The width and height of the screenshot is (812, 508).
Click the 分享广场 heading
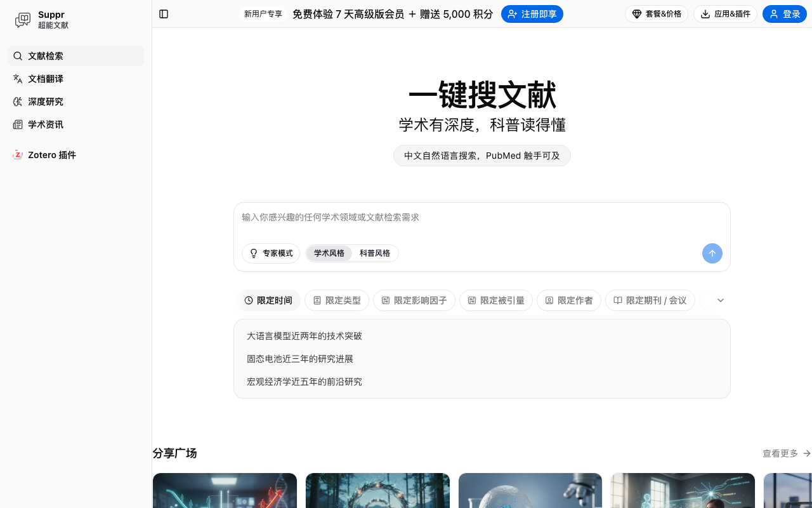point(174,453)
